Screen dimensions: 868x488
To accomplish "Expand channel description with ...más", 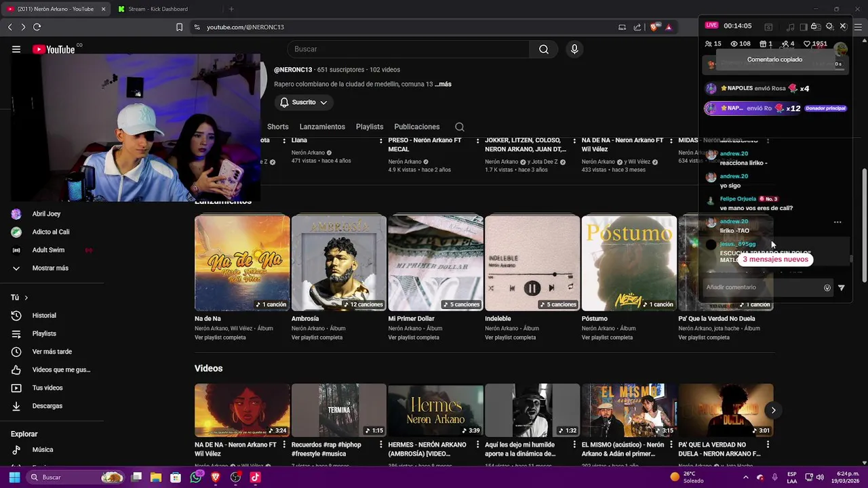I will [443, 84].
